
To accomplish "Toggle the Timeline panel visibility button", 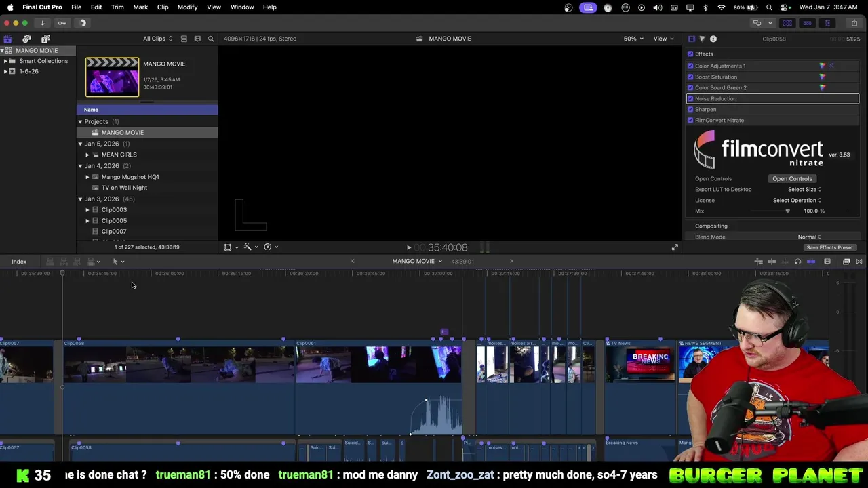I will 807,23.
